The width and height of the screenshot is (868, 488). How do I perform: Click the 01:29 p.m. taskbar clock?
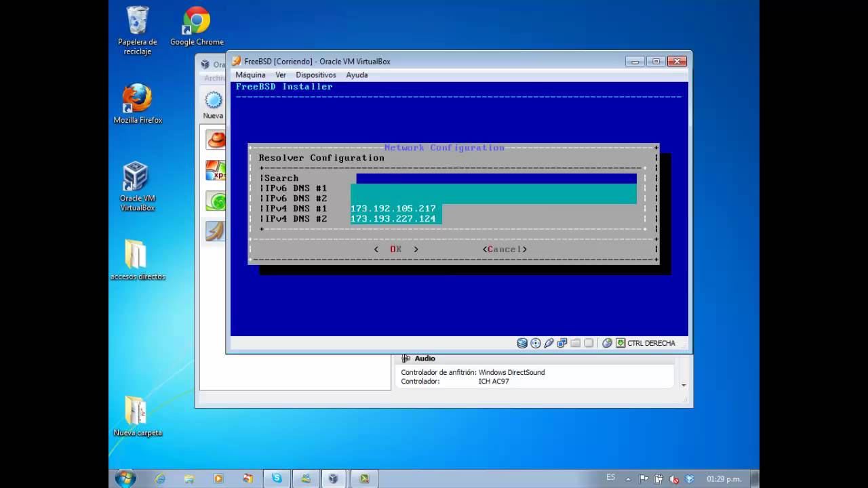[724, 479]
